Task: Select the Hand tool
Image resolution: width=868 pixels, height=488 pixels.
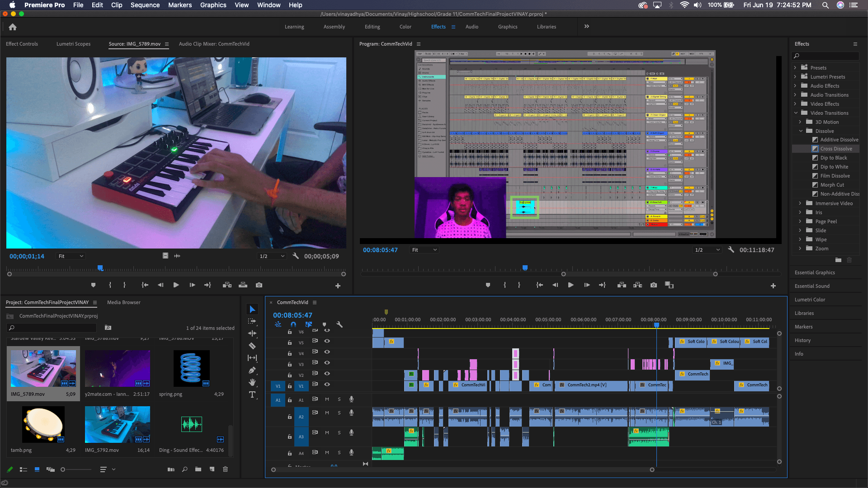Action: 252,382
